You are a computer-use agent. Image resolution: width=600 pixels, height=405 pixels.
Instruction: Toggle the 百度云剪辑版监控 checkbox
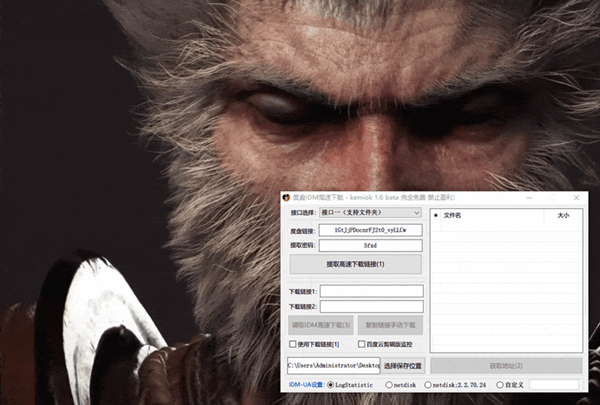[362, 344]
